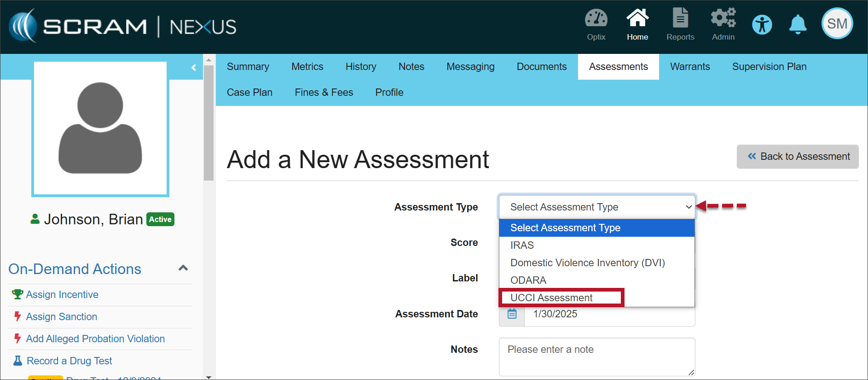Switch to the Warrants tab
The image size is (868, 380).
click(x=689, y=67)
